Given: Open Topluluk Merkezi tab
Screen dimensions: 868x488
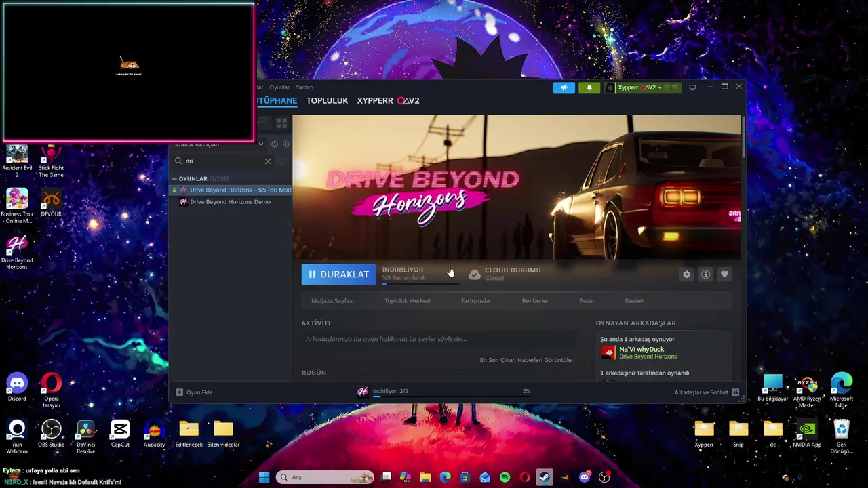Looking at the screenshot, I should [408, 301].
